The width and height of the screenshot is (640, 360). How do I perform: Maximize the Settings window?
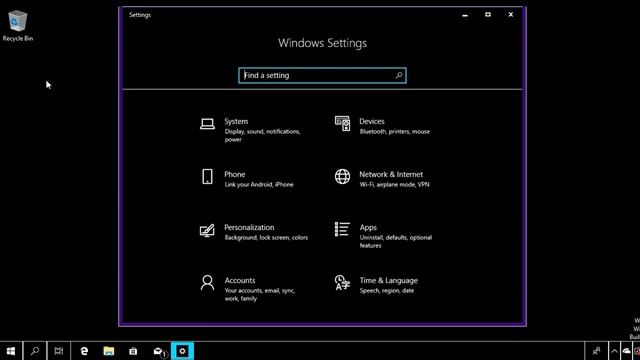488,15
